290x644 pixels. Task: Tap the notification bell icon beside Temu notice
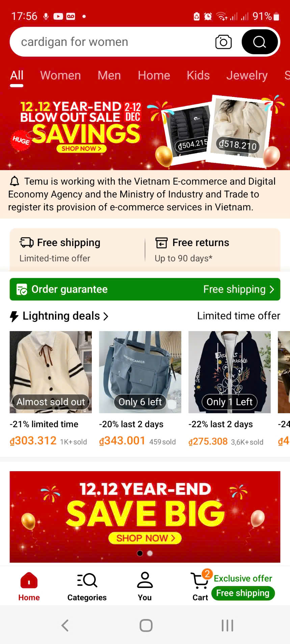[x=15, y=182]
